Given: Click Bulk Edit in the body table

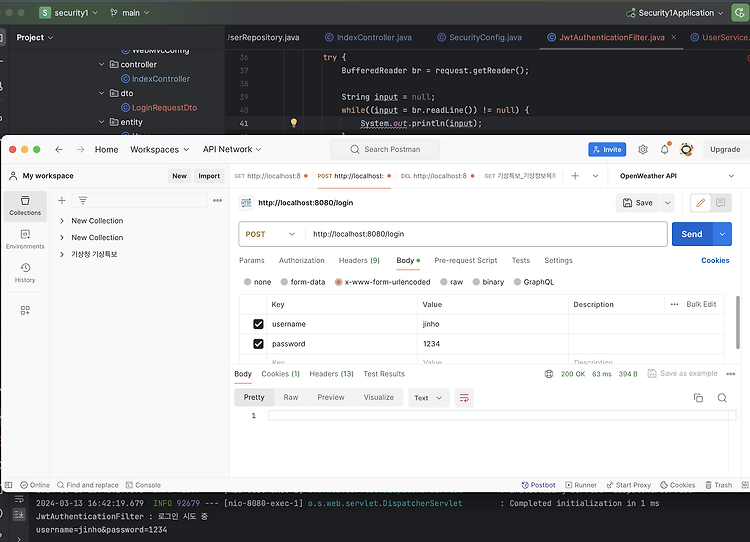Looking at the screenshot, I should (701, 304).
